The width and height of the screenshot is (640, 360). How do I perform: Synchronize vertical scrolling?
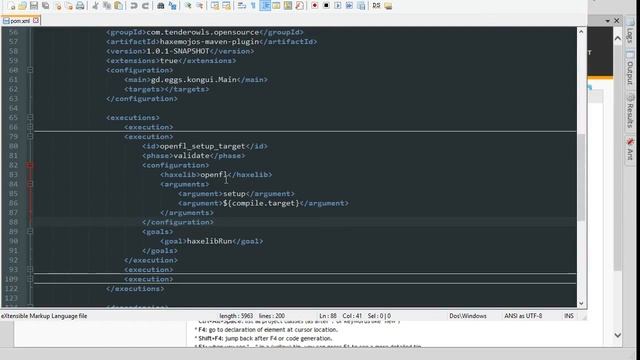(x=215, y=6)
